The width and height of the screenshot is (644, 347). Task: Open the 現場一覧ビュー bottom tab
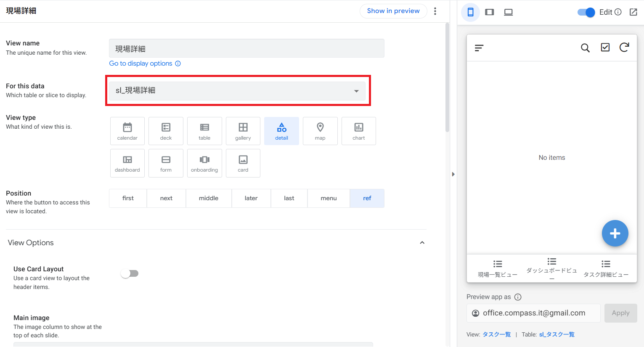498,268
